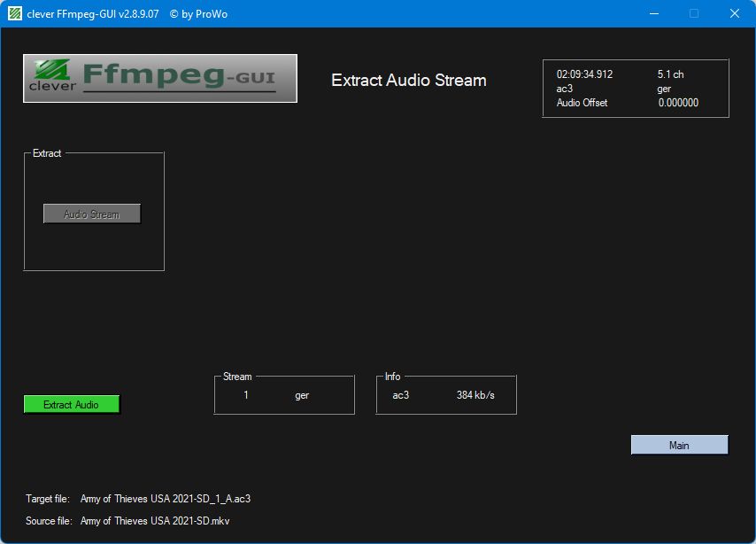Minimize the FFmpeg-GUI window

pyautogui.click(x=654, y=13)
